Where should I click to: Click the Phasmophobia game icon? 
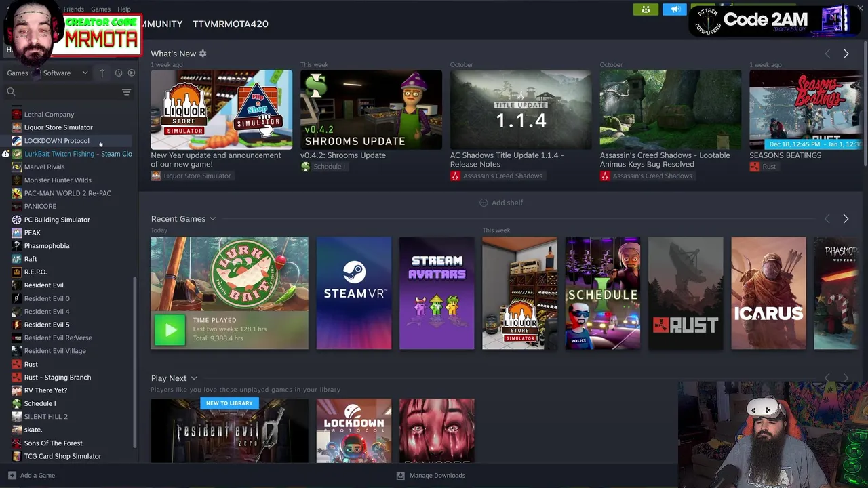click(x=17, y=246)
